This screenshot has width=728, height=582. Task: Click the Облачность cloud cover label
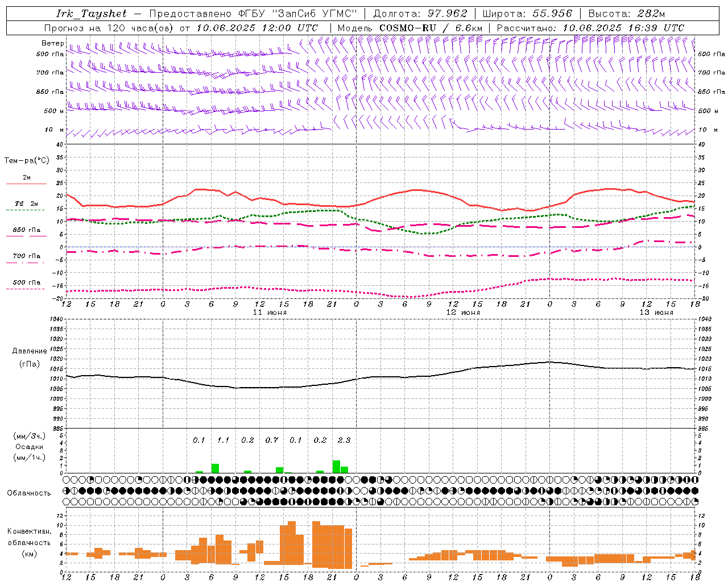click(29, 493)
